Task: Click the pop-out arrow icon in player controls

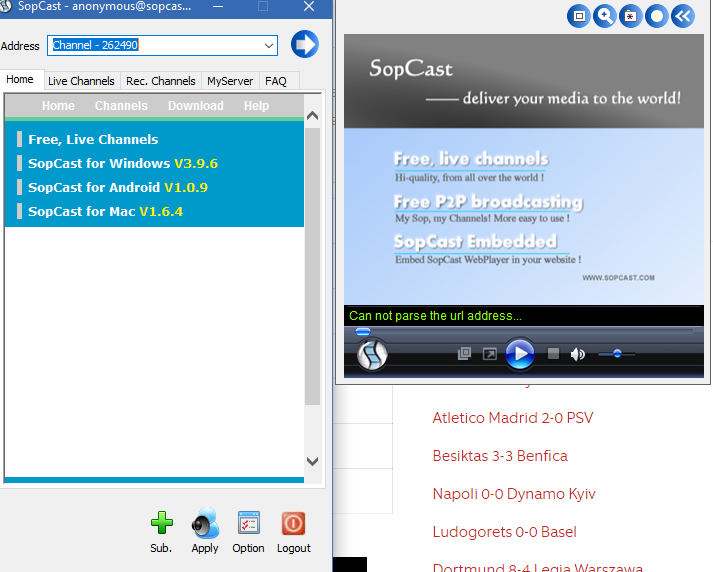Action: 489,354
